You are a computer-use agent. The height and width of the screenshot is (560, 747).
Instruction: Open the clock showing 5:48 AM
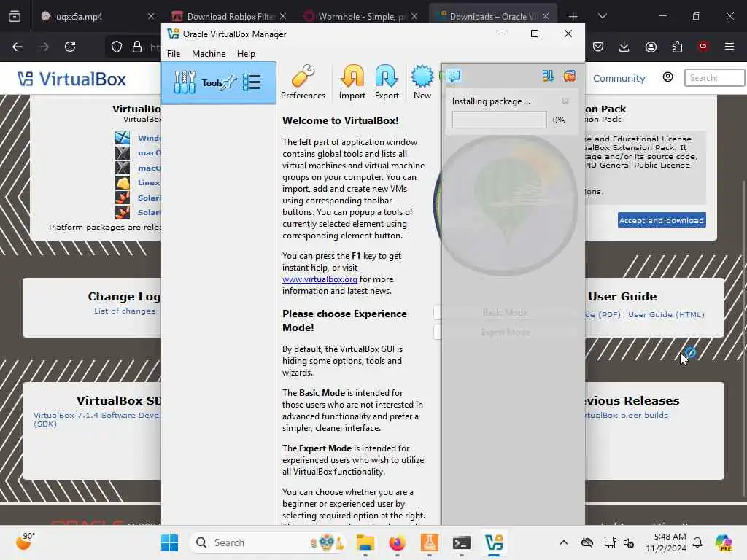(665, 542)
